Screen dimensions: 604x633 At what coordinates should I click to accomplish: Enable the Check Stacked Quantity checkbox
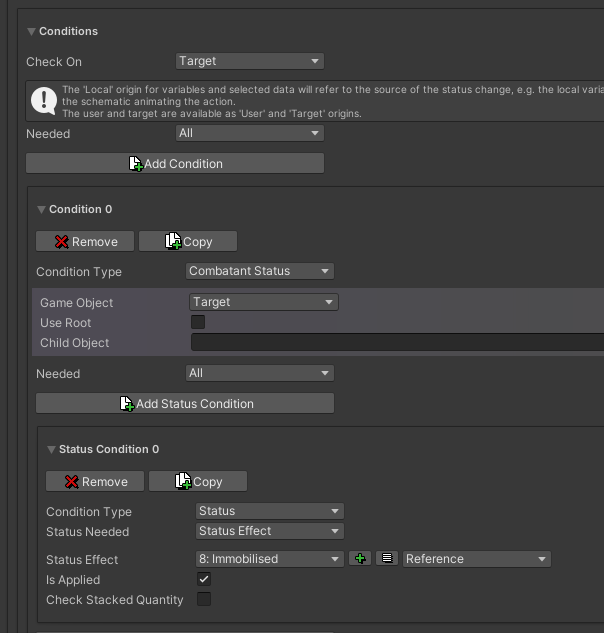[x=204, y=599]
